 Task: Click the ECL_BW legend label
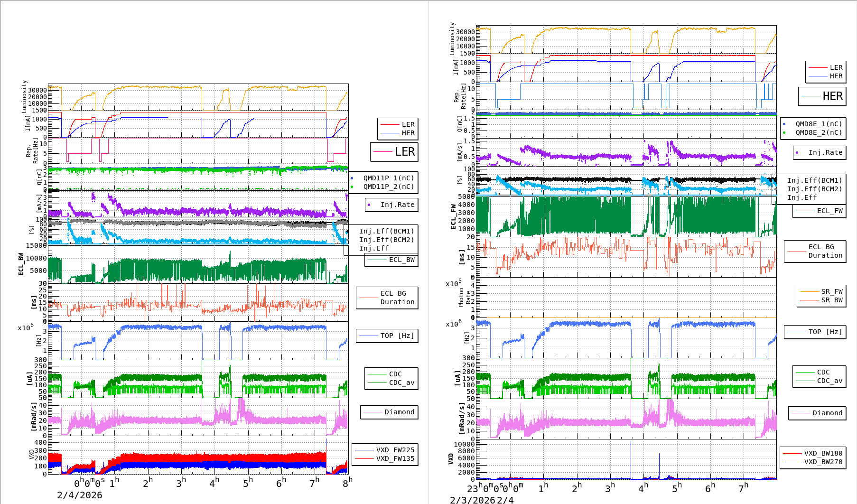[401, 260]
